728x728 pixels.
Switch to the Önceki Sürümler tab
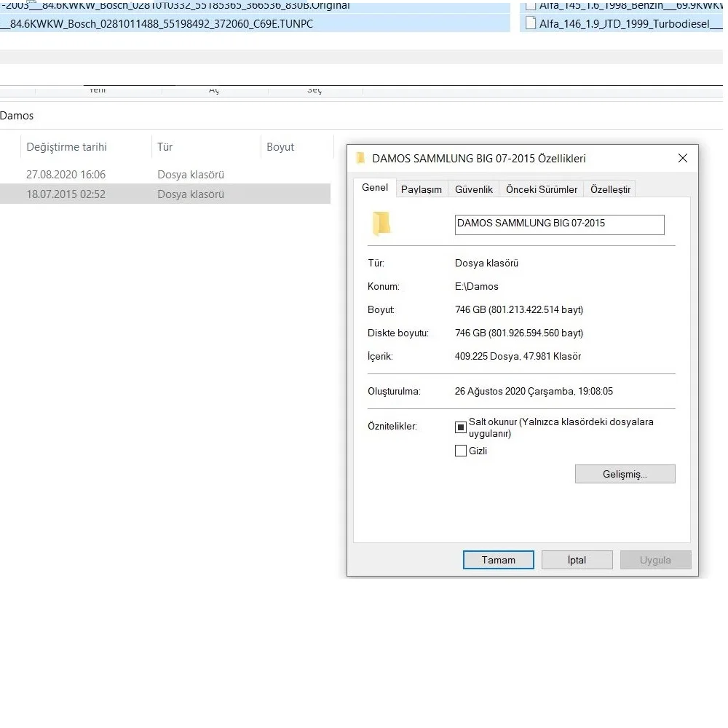542,189
